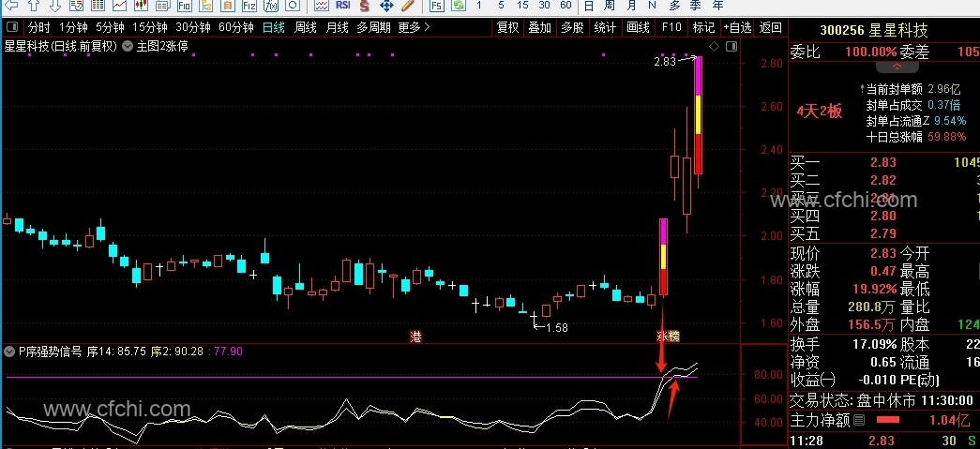This screenshot has width=980, height=449.
Task: Click the F12 toolbar icon
Action: pyautogui.click(x=249, y=6)
